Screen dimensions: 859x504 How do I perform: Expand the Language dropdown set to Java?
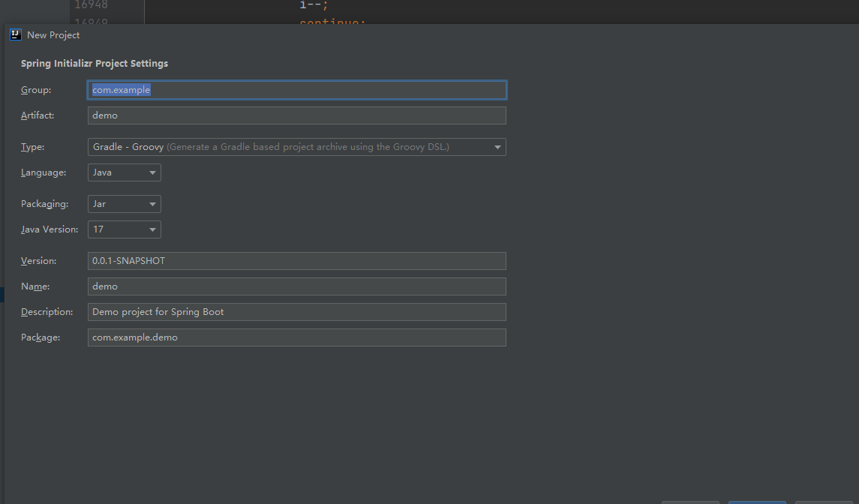click(125, 172)
